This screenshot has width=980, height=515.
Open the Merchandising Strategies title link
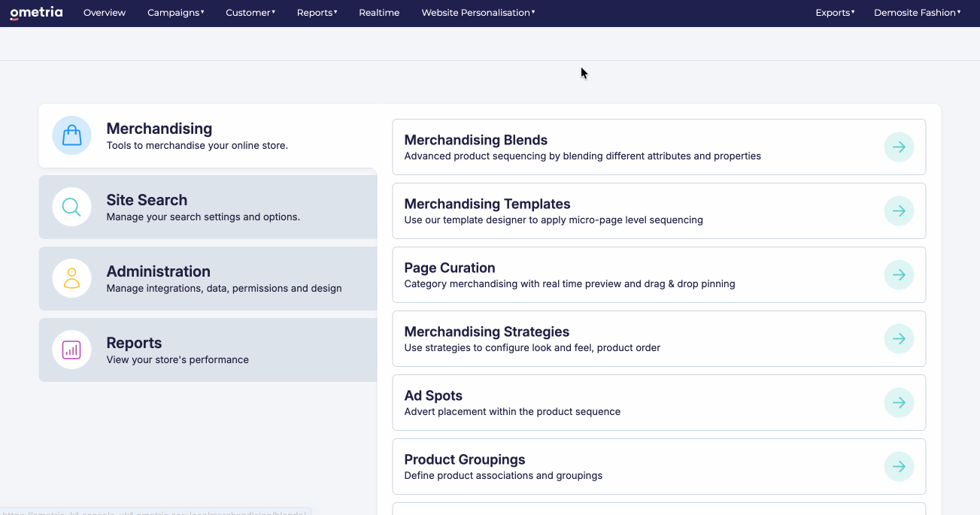click(x=487, y=332)
